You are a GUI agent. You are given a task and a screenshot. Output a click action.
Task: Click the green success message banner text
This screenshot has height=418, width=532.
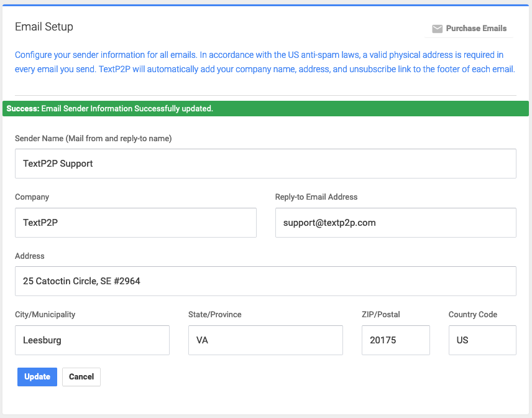tap(109, 108)
